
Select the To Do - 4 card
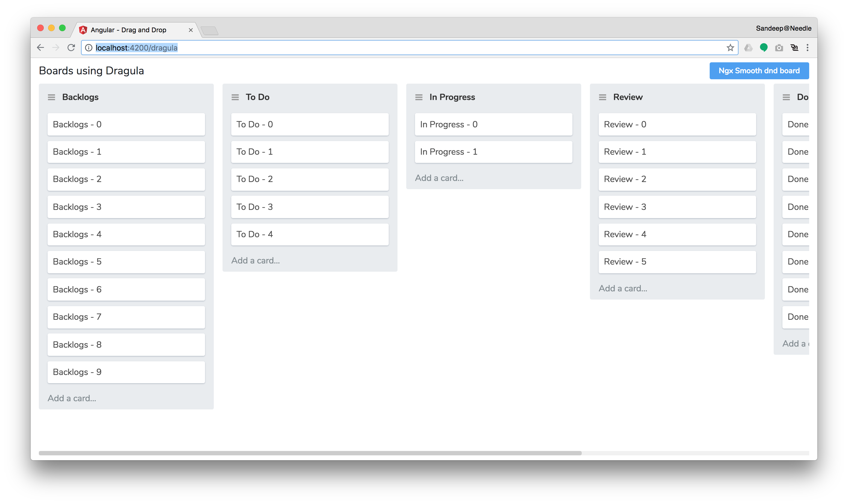pos(309,234)
